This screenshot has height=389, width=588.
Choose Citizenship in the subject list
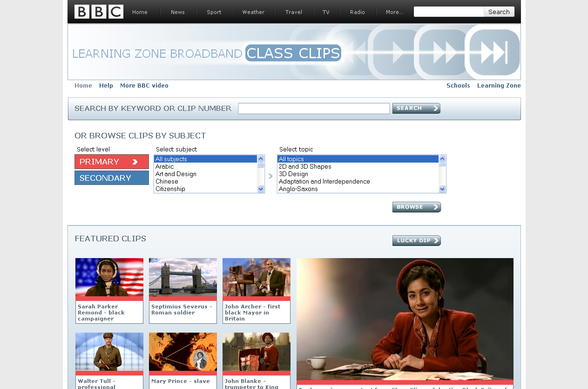click(x=205, y=189)
